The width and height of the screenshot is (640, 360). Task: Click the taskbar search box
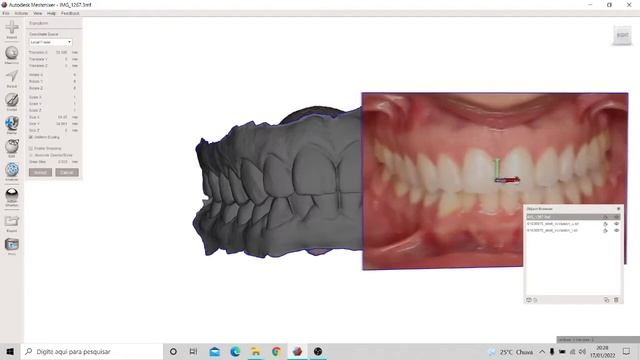pos(92,351)
